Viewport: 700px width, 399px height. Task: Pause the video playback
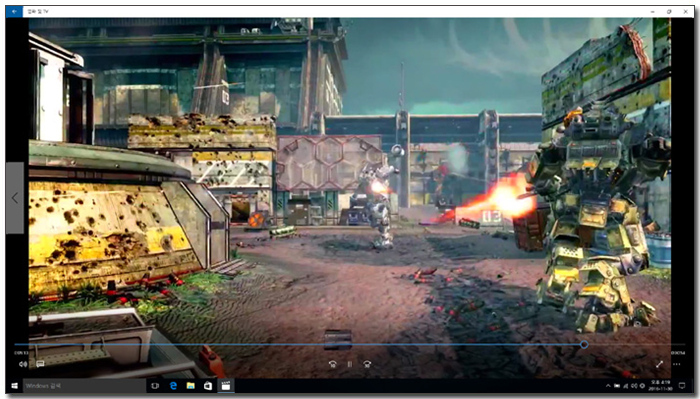click(350, 364)
